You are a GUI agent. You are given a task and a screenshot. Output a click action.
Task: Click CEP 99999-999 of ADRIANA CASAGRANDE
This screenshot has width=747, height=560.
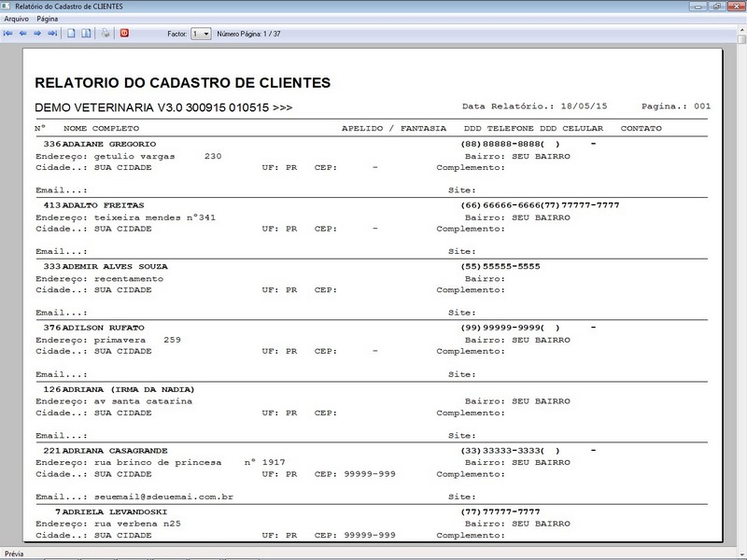(x=370, y=474)
